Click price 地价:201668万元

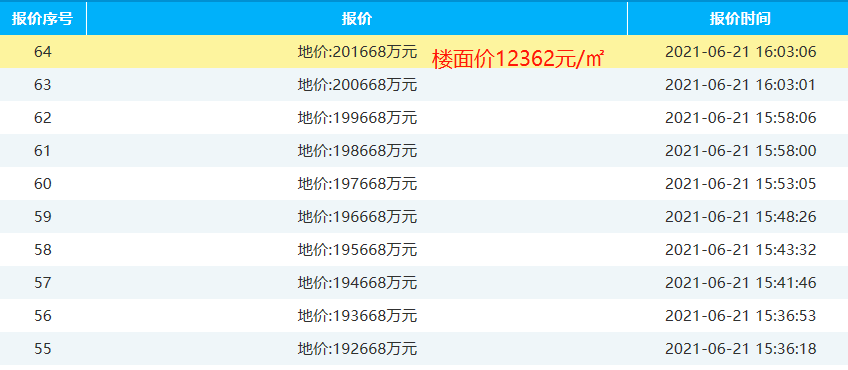tap(357, 52)
